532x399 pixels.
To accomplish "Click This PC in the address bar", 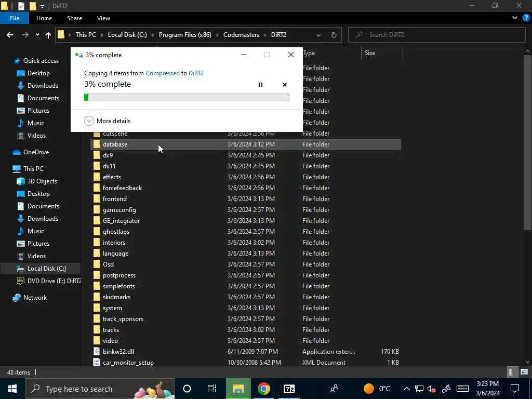I will click(86, 35).
